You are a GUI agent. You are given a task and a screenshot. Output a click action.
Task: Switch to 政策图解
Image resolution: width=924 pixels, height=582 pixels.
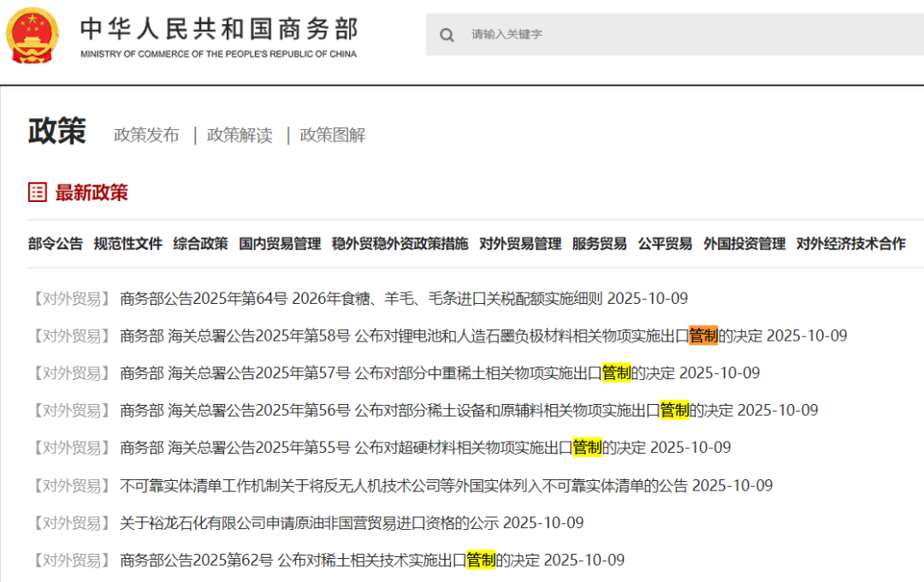[x=332, y=135]
